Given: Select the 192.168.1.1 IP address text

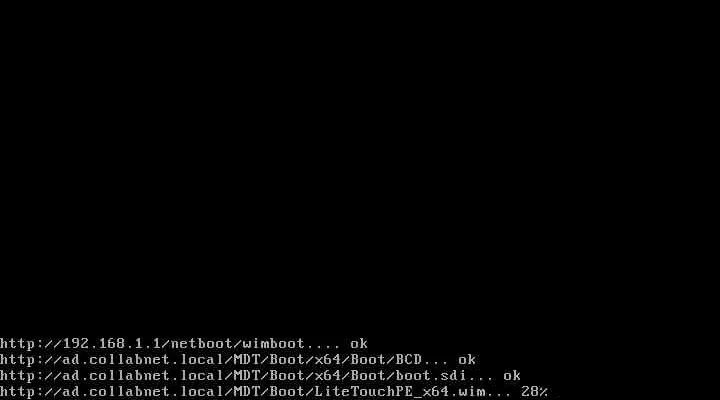Looking at the screenshot, I should [x=112, y=344].
